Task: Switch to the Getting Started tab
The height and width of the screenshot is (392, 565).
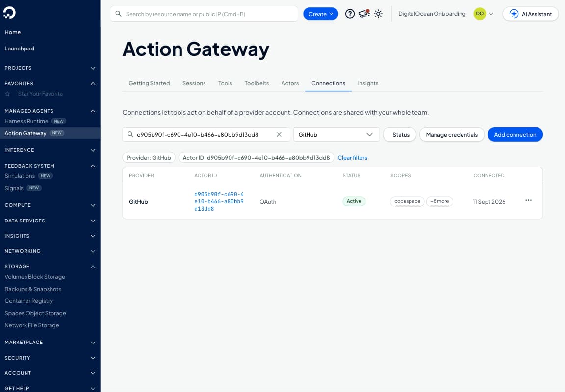Action: 149,83
